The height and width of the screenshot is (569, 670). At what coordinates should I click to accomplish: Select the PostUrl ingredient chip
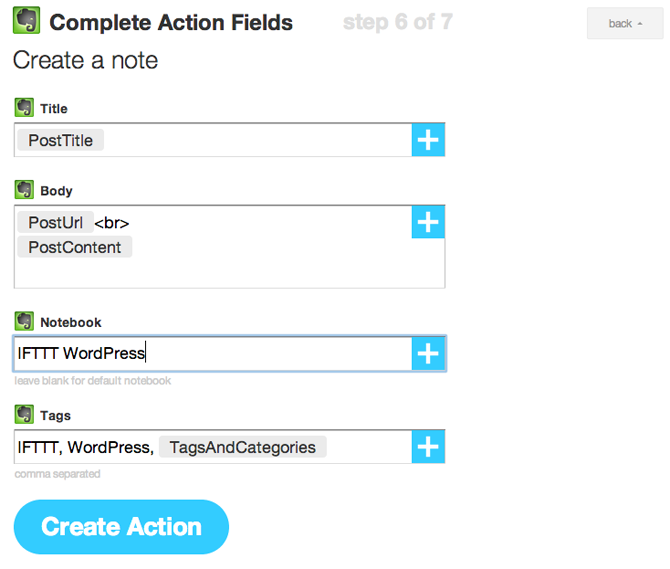point(55,222)
